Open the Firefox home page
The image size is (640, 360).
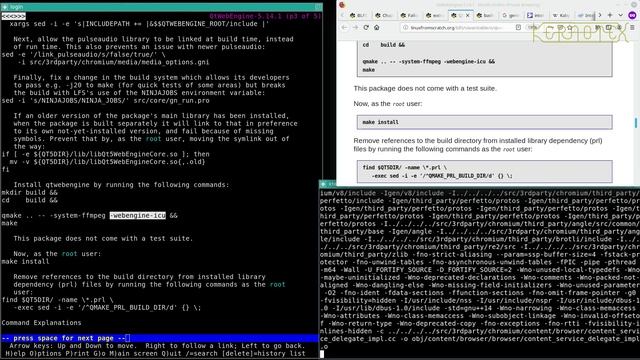pos(377,27)
